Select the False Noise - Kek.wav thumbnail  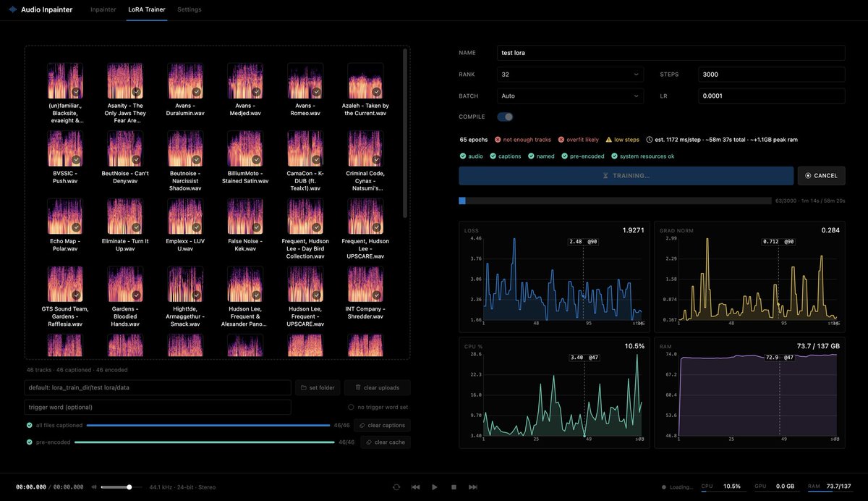pyautogui.click(x=245, y=216)
